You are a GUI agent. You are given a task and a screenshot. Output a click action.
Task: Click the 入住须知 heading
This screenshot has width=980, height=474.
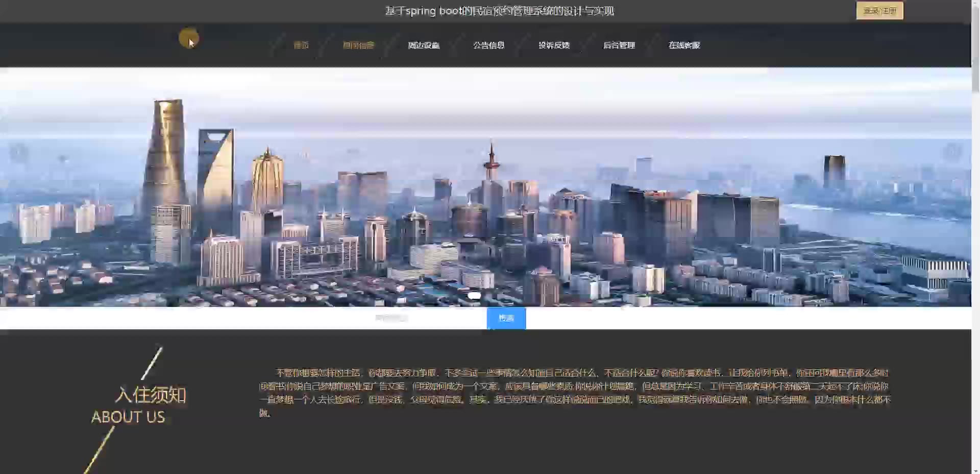[x=151, y=395]
